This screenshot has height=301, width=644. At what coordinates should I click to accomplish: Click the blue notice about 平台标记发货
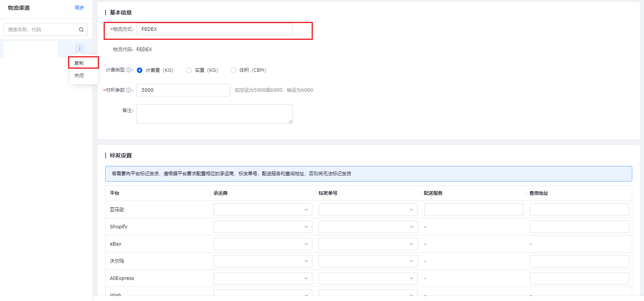click(369, 174)
